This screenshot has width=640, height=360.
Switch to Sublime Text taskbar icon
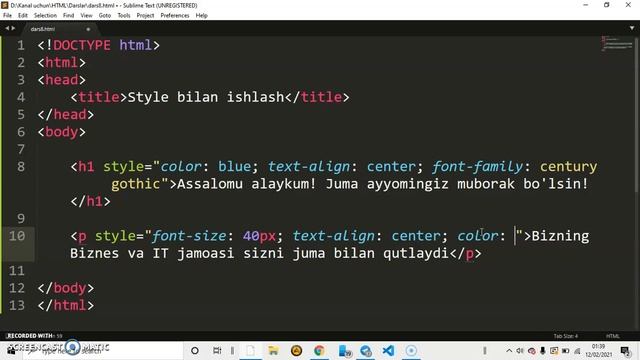pos(251,350)
